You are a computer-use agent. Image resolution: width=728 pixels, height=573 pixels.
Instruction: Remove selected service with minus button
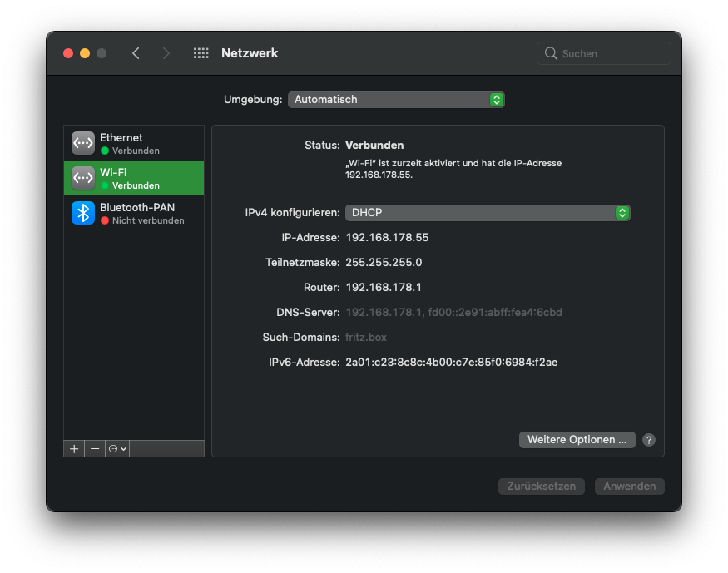[95, 449]
